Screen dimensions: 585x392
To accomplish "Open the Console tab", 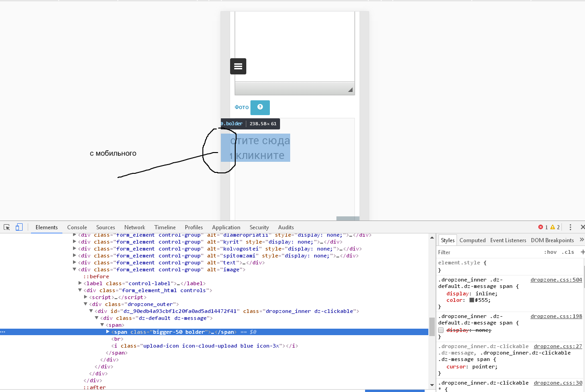I will click(x=77, y=227).
